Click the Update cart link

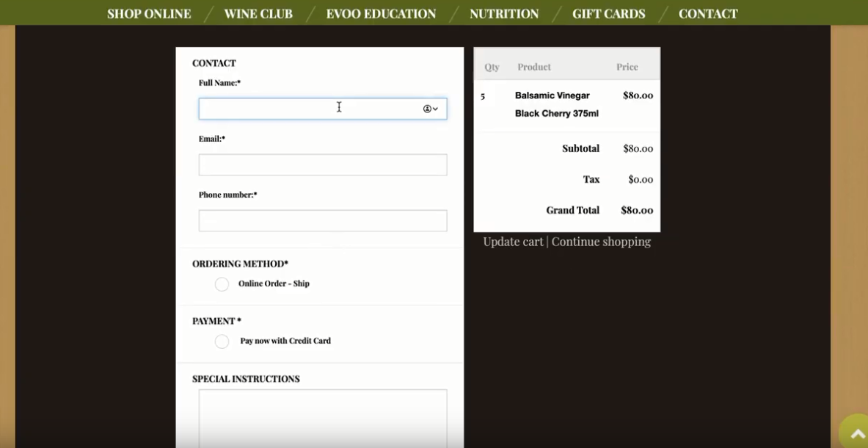(513, 242)
